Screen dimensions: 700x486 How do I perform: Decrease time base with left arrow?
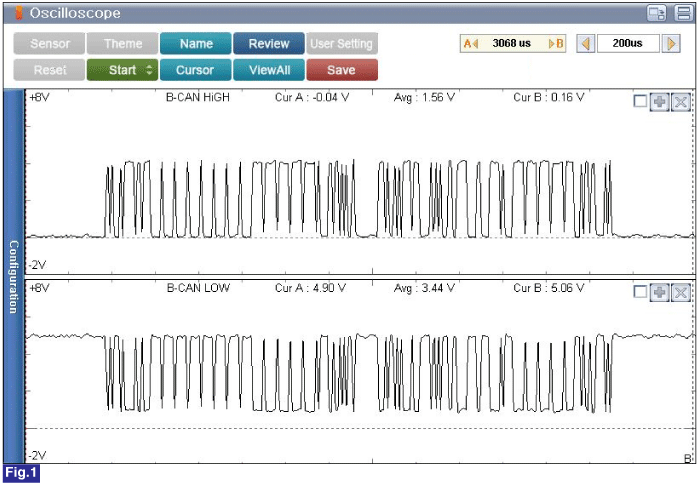(586, 44)
